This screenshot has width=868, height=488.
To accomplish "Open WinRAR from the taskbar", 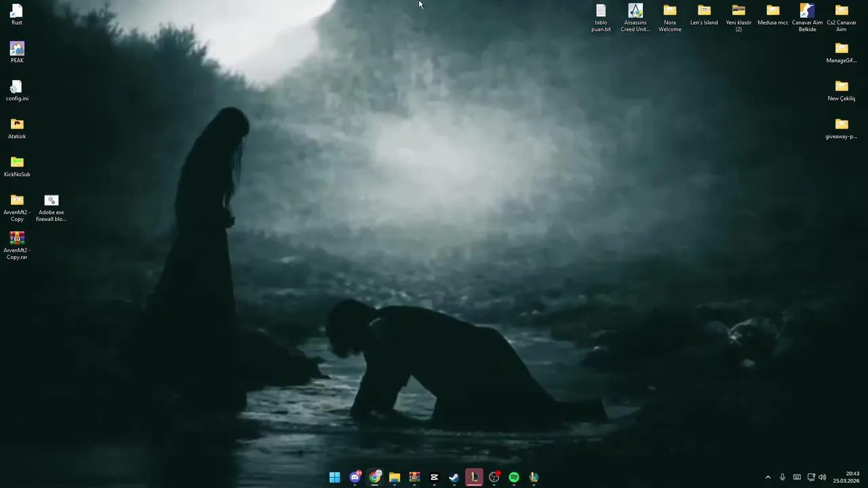I will point(414,477).
